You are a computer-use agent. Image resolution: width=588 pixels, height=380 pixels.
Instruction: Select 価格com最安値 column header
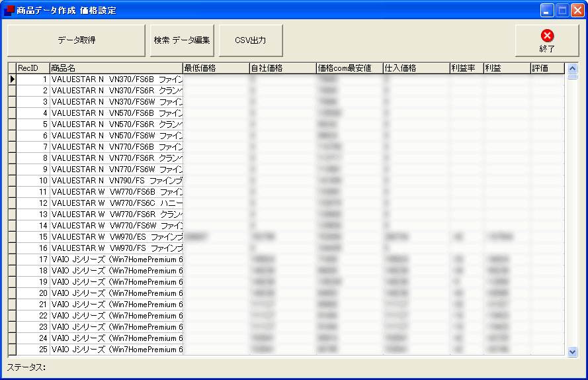point(350,68)
